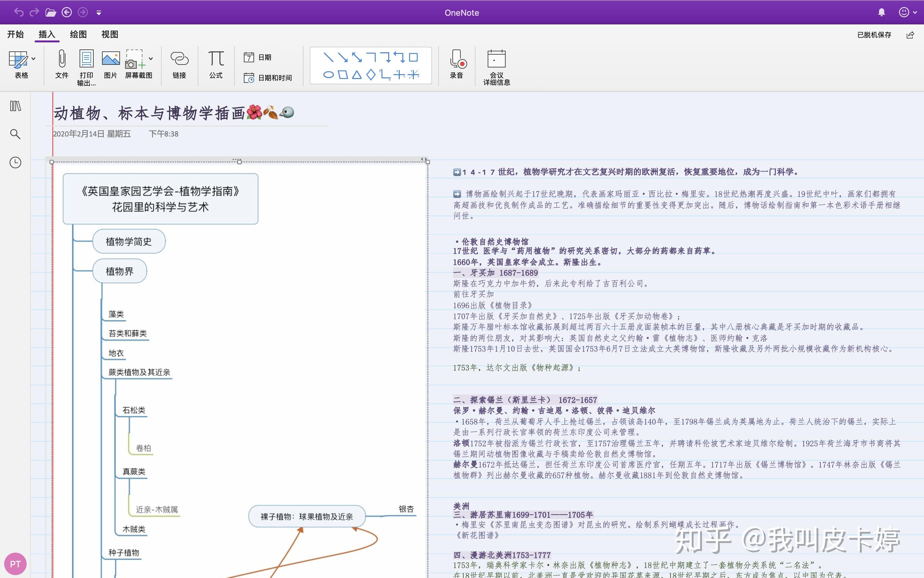Select the parallelogram shape
The height and width of the screenshot is (578, 924).
click(343, 74)
